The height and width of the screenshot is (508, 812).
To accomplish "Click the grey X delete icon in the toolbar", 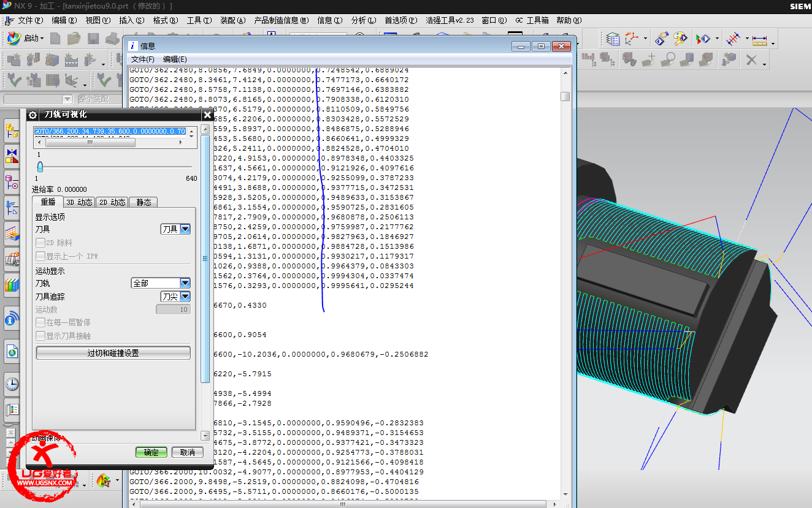I will (x=751, y=59).
